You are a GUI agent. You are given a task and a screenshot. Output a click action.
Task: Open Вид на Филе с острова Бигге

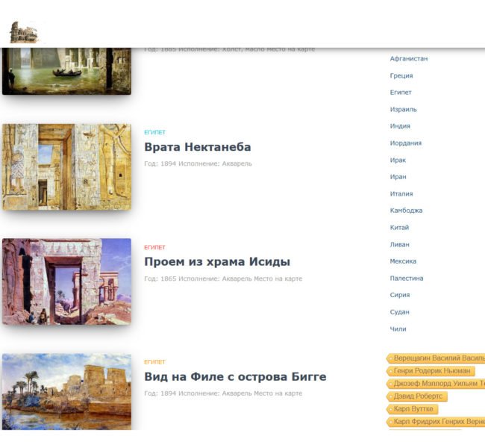tap(235, 376)
